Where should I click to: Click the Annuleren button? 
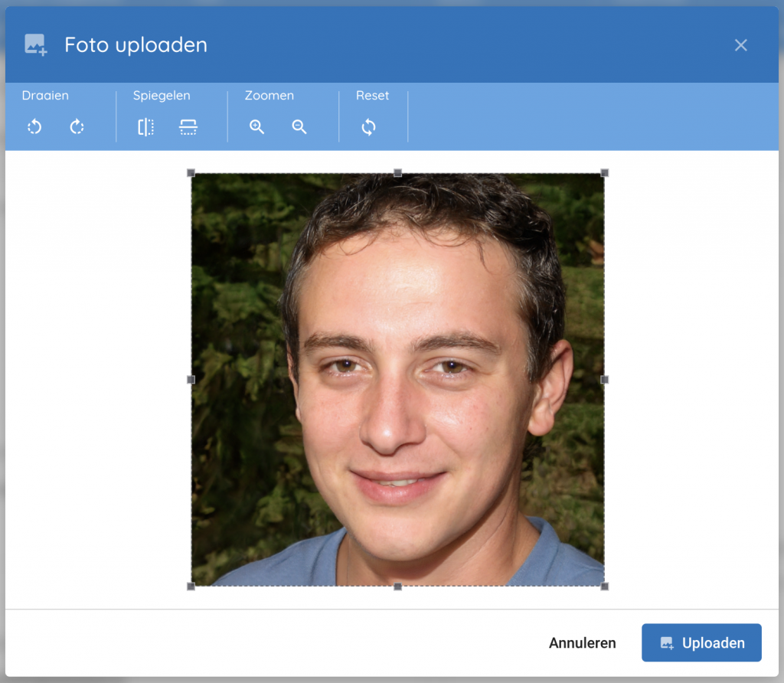point(582,643)
